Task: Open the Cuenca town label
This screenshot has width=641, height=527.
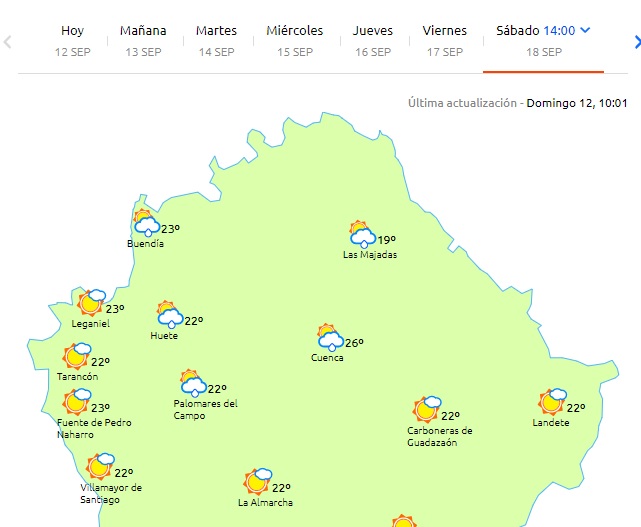Action: click(327, 358)
